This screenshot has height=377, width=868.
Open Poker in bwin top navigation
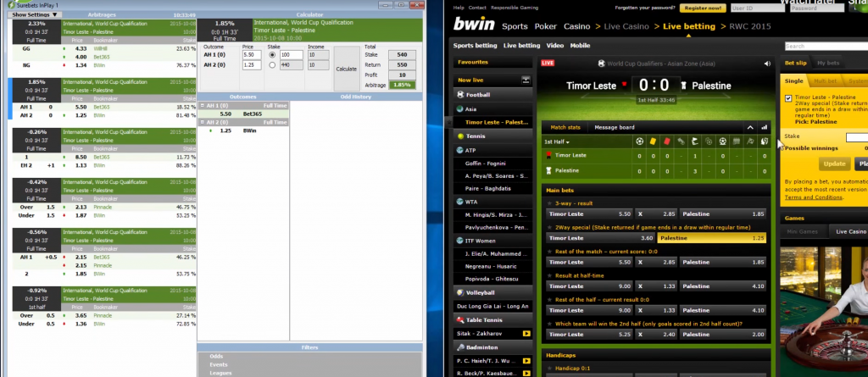click(x=546, y=26)
